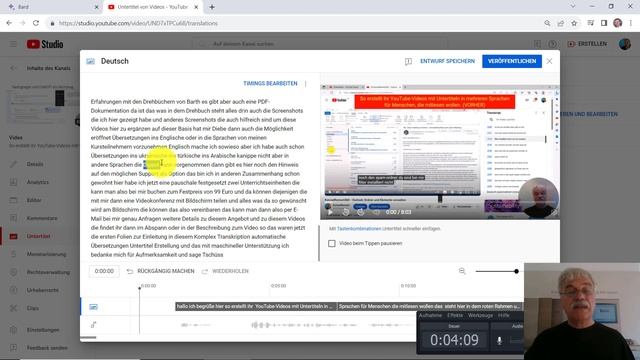Image resolution: width=640 pixels, height=360 pixels.
Task: Select caption segment starting 'hallo ich begrüße'
Action: tap(256, 306)
